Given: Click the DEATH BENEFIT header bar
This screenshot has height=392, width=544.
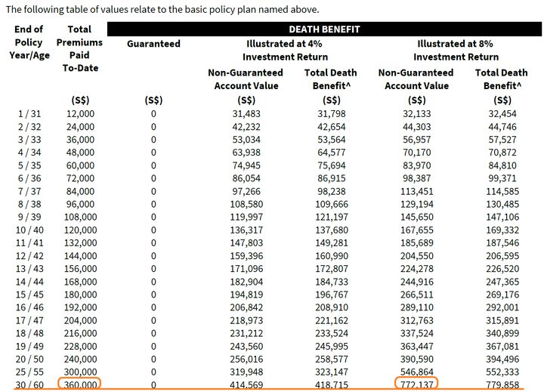Looking at the screenshot, I should pyautogui.click(x=325, y=30).
